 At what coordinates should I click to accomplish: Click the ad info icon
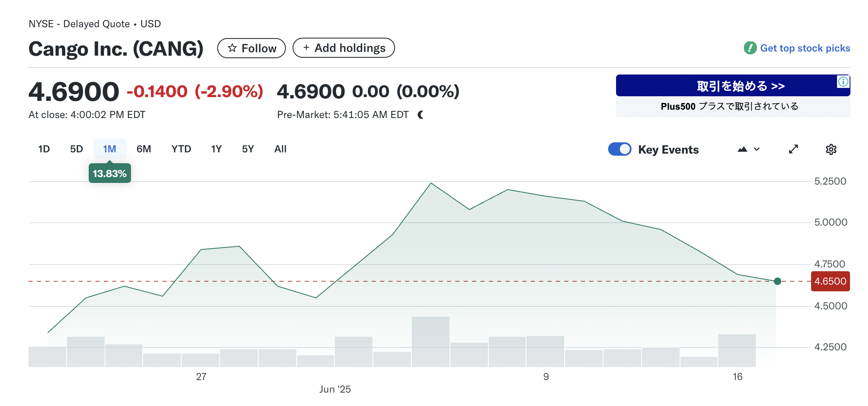pos(843,82)
